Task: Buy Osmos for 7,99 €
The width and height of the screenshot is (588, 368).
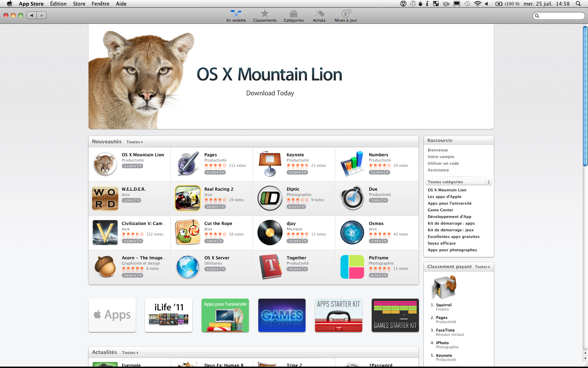Action: pyautogui.click(x=376, y=241)
